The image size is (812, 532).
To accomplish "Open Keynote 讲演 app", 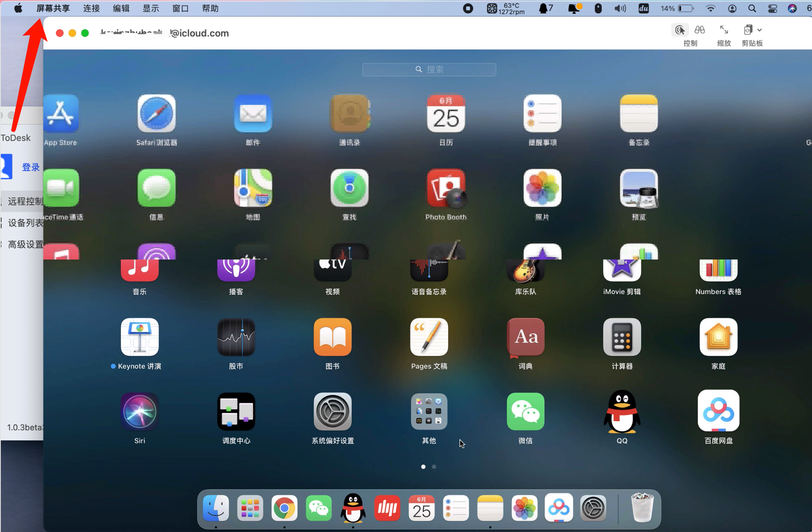I will tap(140, 337).
